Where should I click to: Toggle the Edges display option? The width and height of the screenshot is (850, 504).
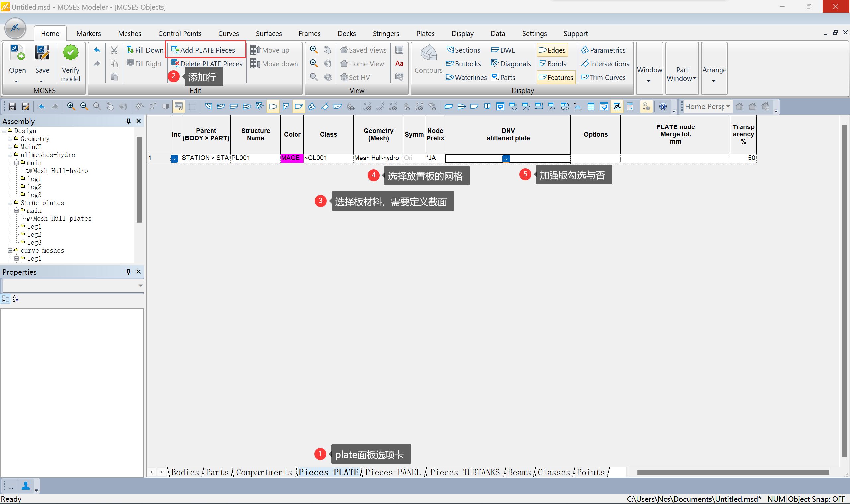(552, 50)
